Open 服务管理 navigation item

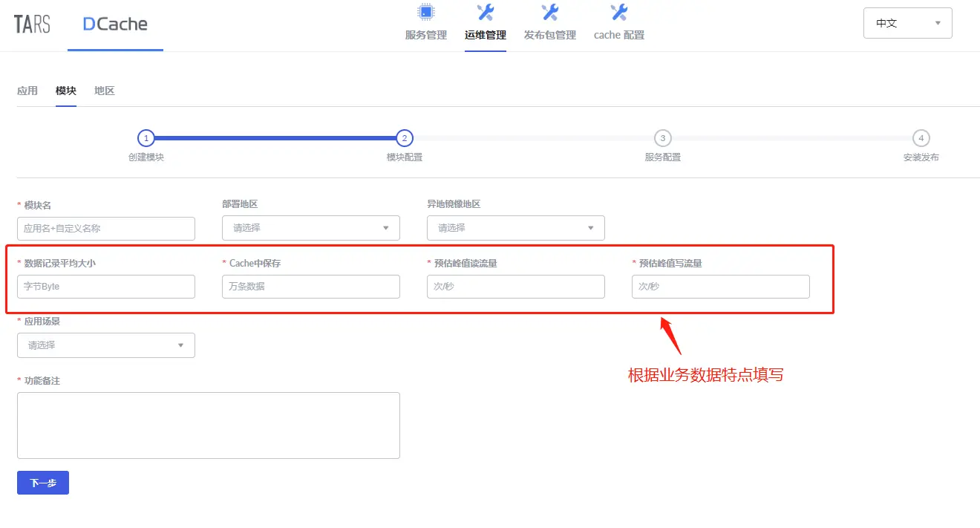426,35
